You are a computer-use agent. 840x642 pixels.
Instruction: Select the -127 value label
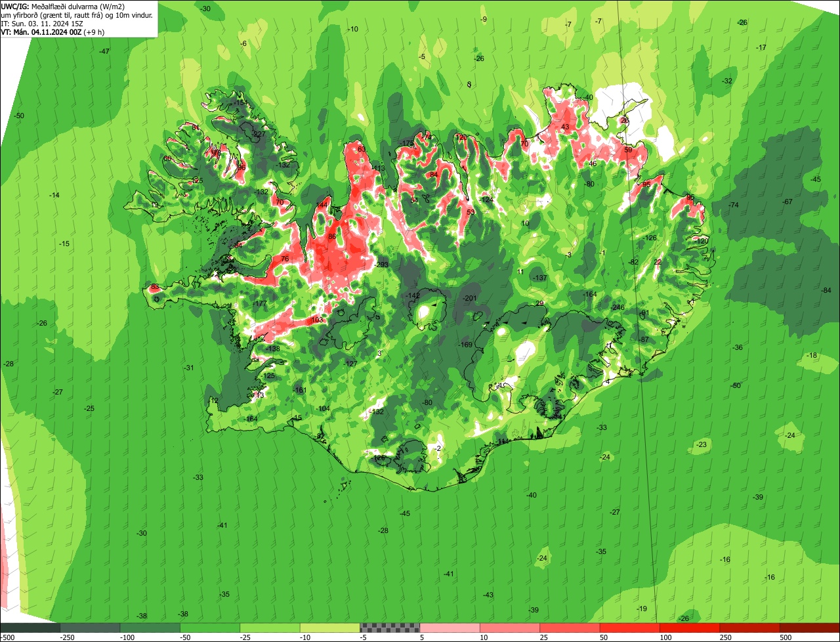tap(350, 363)
